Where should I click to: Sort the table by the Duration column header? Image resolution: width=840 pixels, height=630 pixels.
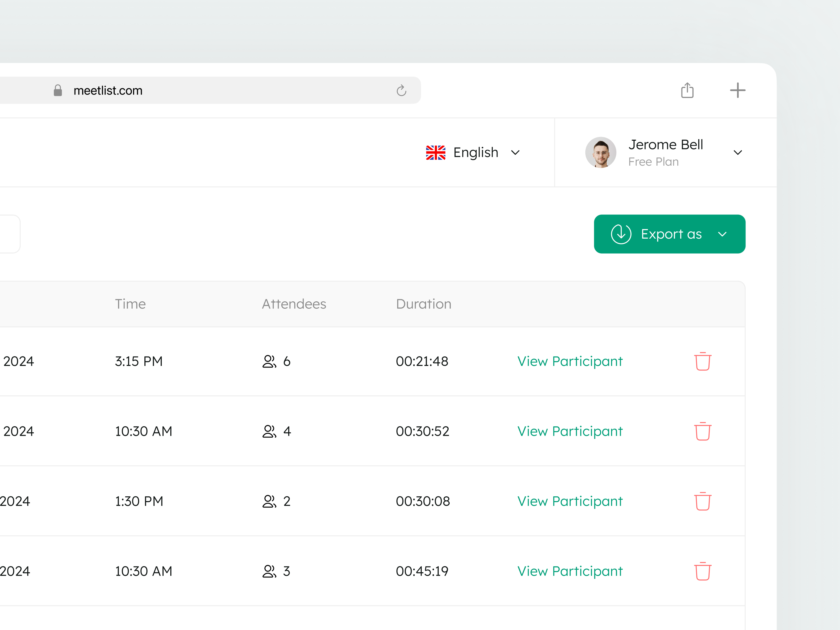423,304
